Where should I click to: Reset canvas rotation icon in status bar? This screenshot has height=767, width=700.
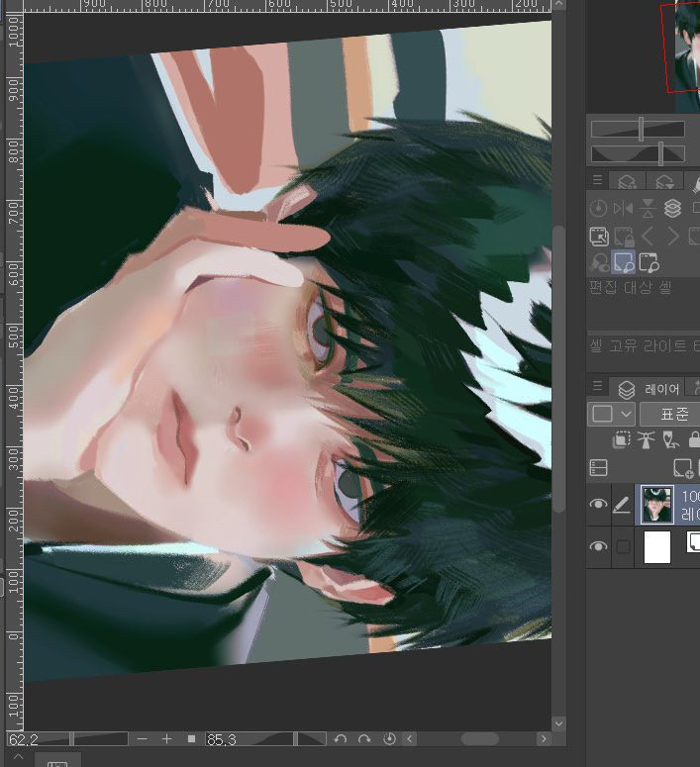(388, 739)
